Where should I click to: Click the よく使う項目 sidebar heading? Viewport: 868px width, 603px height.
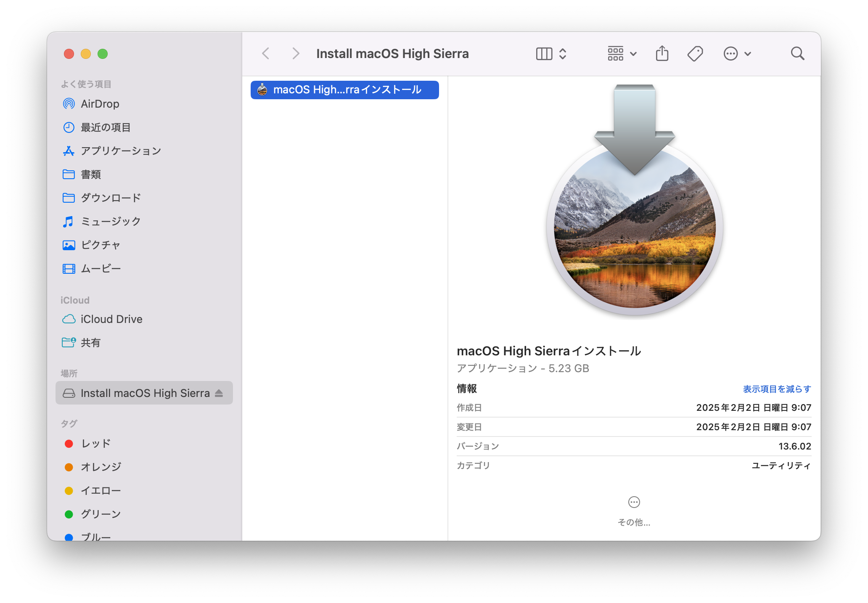click(86, 84)
